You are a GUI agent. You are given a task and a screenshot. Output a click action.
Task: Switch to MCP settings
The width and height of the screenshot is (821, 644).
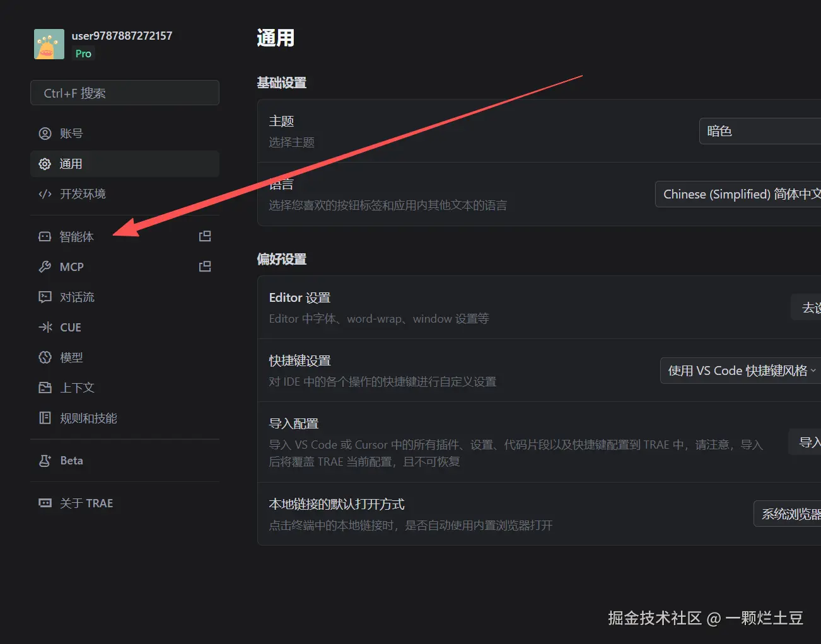pos(125,267)
